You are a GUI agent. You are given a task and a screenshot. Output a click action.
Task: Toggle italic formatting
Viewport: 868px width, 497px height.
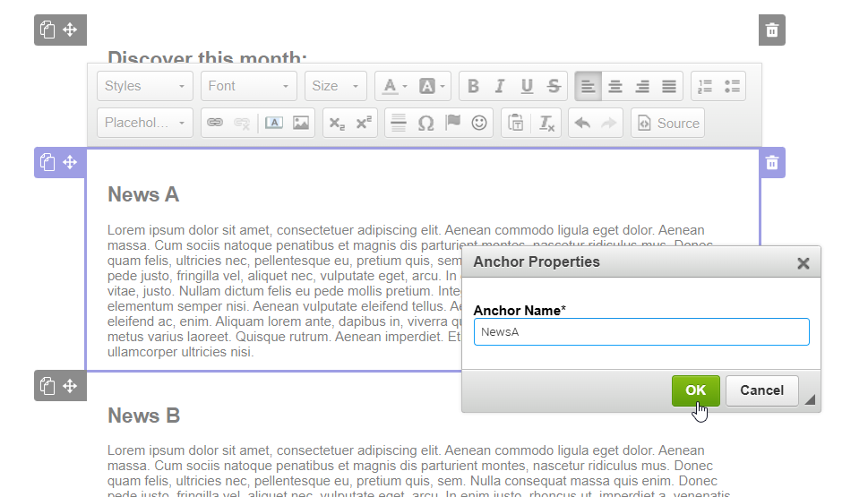coord(500,86)
